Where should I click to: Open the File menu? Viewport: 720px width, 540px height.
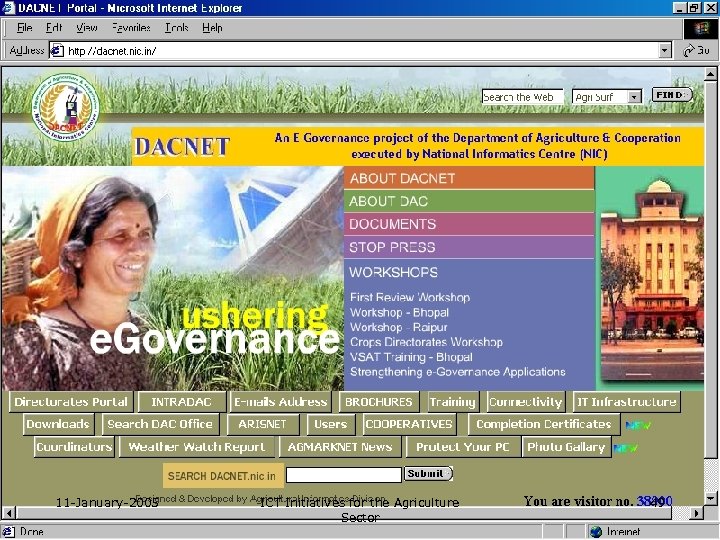[24, 28]
